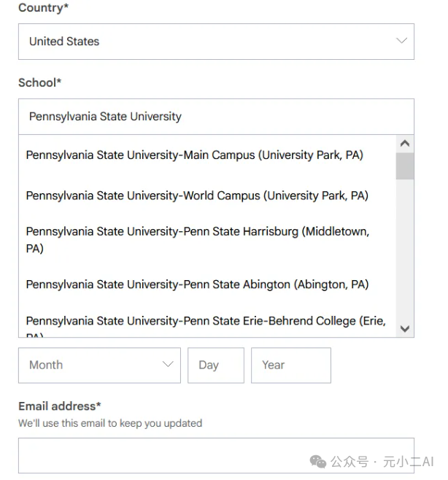
Task: Open the Month dropdown
Action: point(99,365)
